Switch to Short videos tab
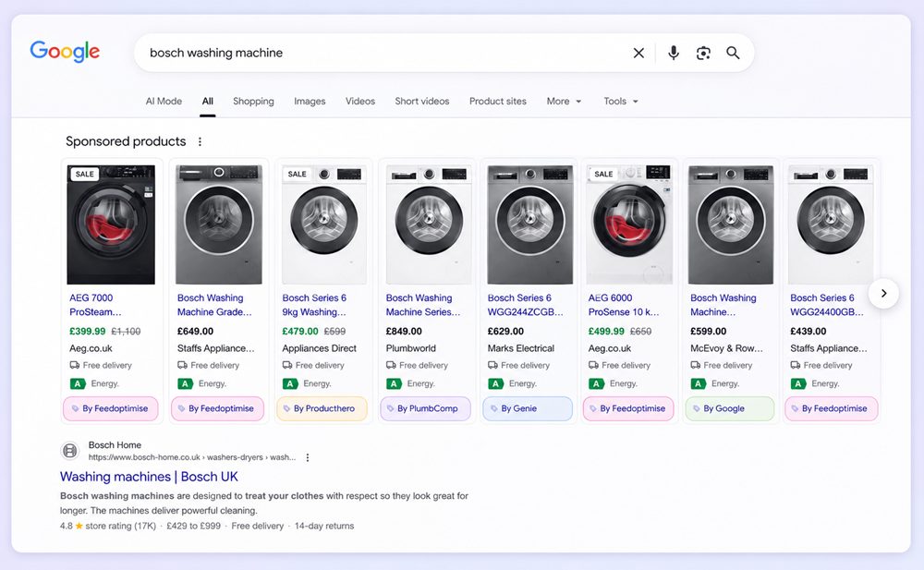Image resolution: width=924 pixels, height=570 pixels. coord(422,102)
